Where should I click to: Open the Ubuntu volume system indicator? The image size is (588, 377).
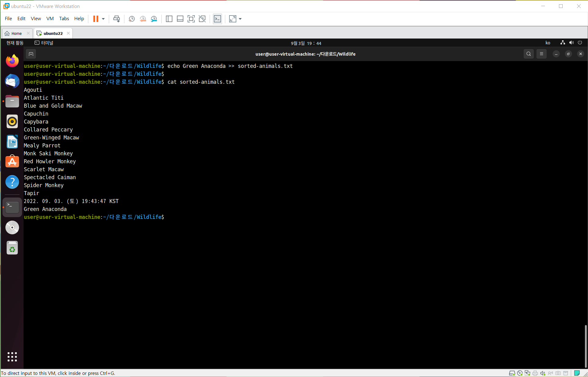pos(571,43)
